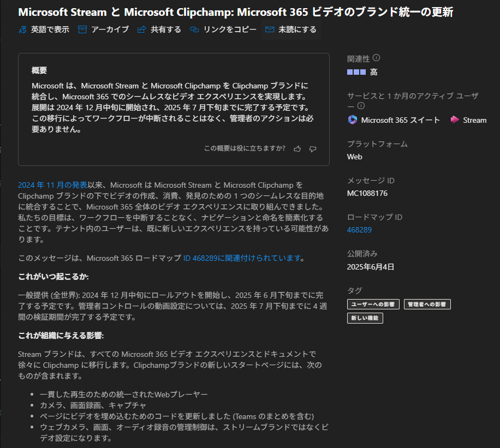Click the high relevance indicator bars
Screen dimensions: 500x448
(x=356, y=72)
